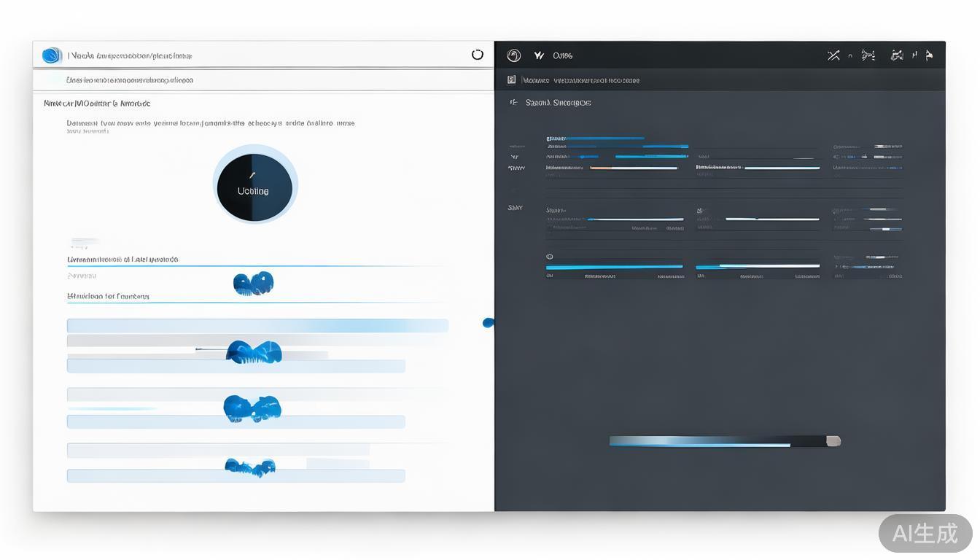Viewport: 980px width, 560px height.
Task: Click the blue divider handle between panes
Action: (x=488, y=323)
